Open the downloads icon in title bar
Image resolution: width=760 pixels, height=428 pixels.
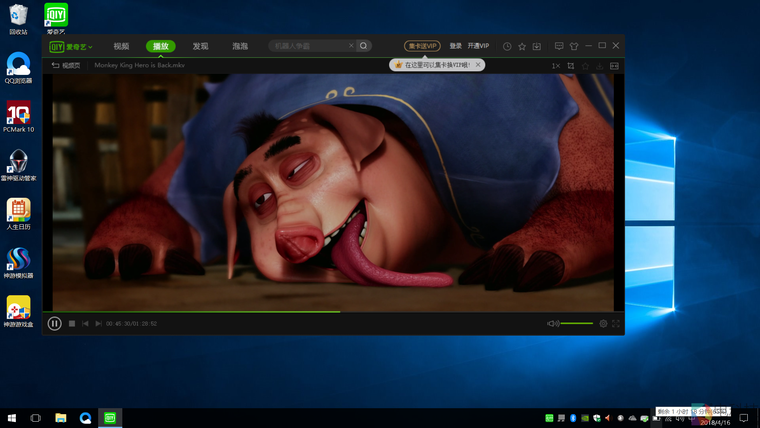pos(536,46)
